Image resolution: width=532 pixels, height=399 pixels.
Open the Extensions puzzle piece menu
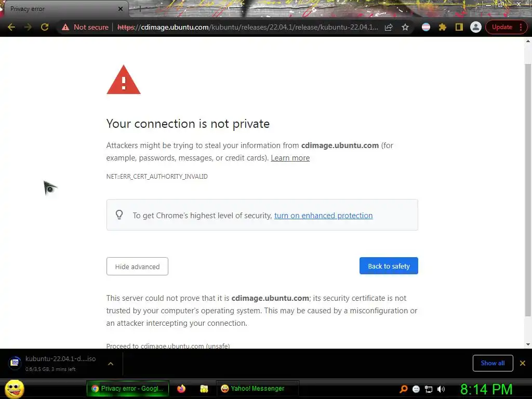pyautogui.click(x=443, y=27)
